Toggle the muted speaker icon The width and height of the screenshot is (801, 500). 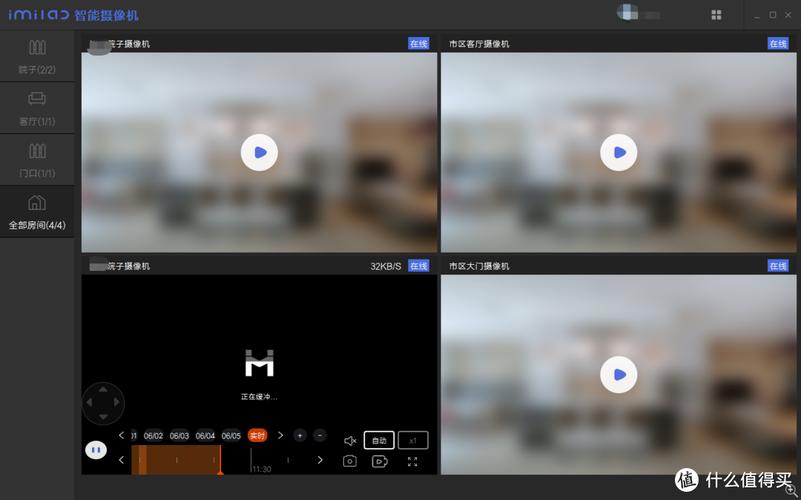pos(350,440)
